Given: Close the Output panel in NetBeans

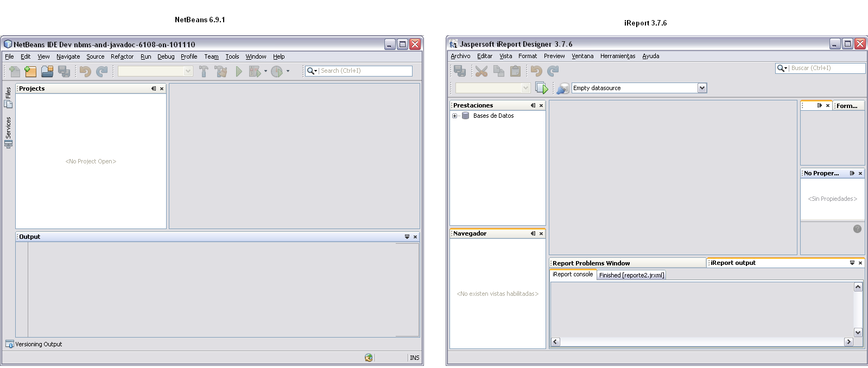Looking at the screenshot, I should [415, 237].
